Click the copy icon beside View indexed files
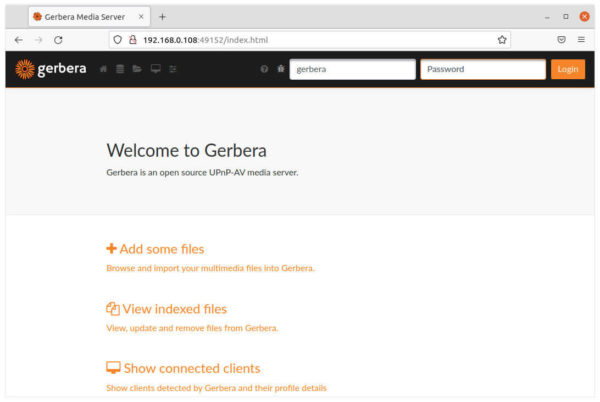Screen dimensions: 600x402 coord(113,309)
